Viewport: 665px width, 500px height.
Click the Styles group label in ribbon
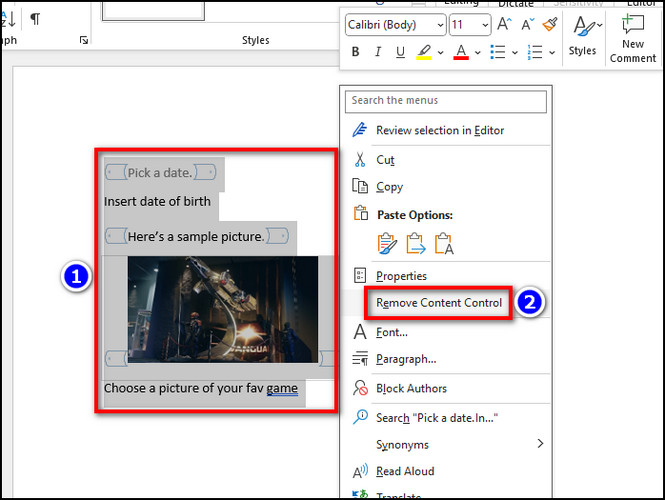255,40
